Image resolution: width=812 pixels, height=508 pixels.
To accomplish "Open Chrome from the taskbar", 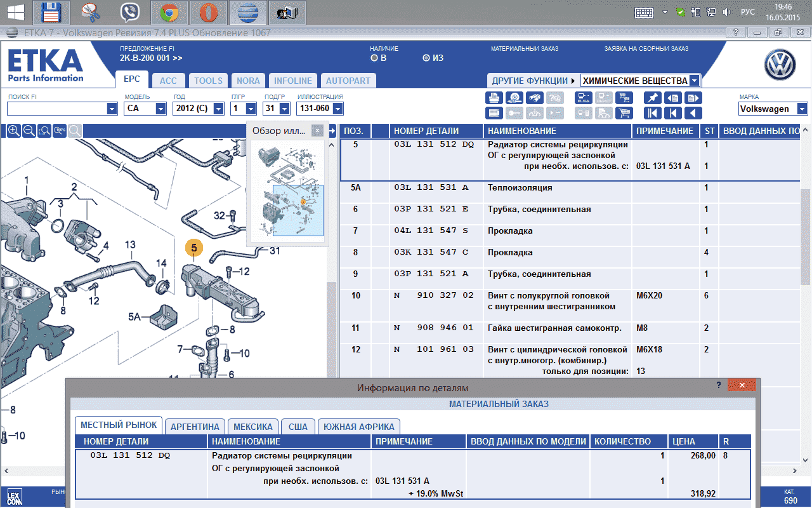I will pyautogui.click(x=168, y=11).
